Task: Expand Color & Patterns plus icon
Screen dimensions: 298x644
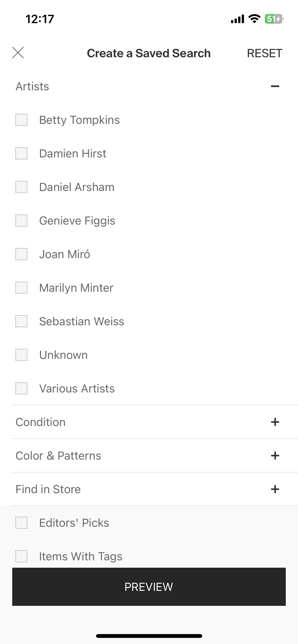Action: 275,456
